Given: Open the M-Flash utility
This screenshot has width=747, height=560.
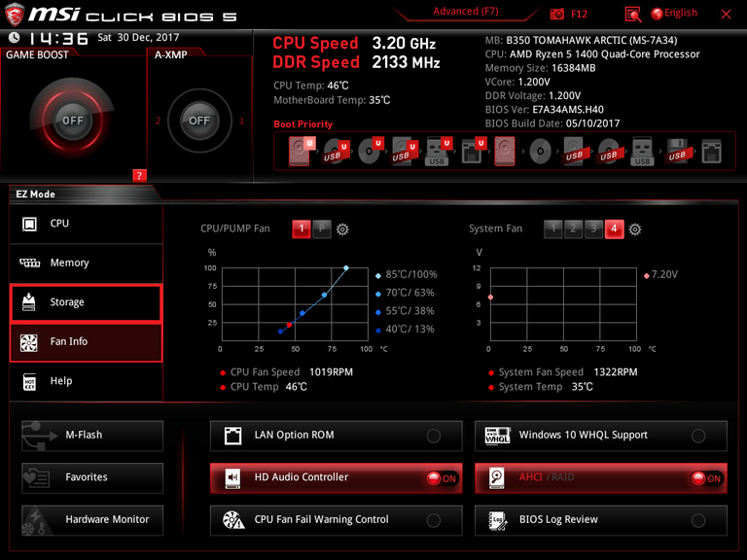Looking at the screenshot, I should (92, 436).
